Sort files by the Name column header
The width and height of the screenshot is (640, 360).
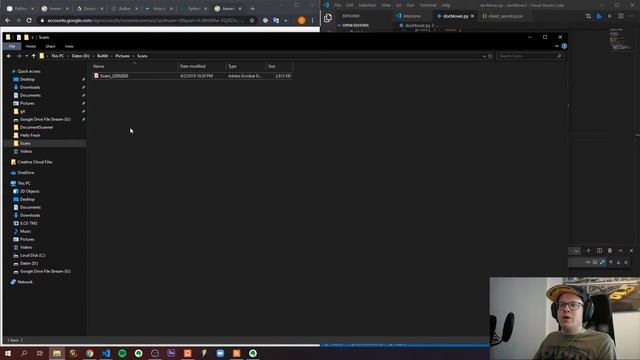click(x=134, y=66)
